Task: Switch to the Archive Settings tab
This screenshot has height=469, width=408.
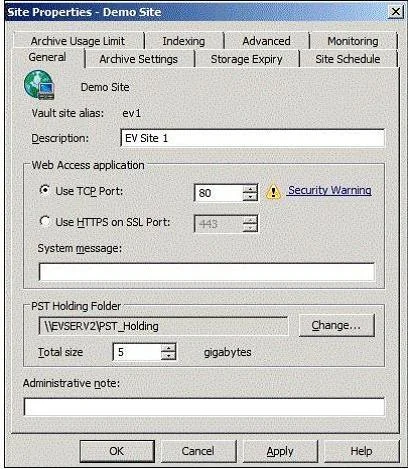Action: tap(139, 59)
